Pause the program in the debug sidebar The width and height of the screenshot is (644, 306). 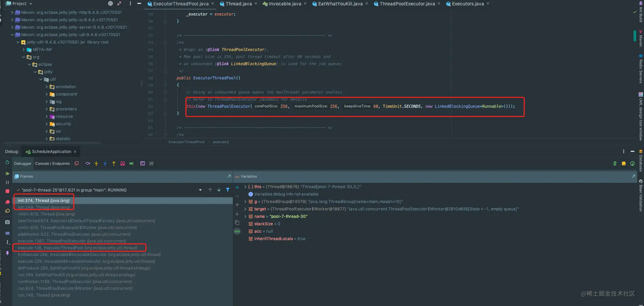click(7, 182)
